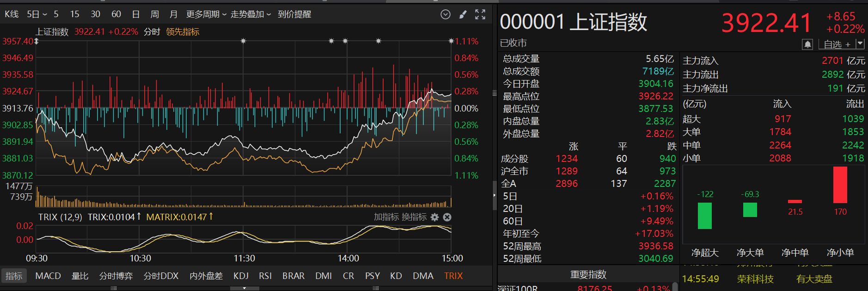Switch to the MACD indicator tab
This screenshot has width=868, height=291.
tap(48, 276)
